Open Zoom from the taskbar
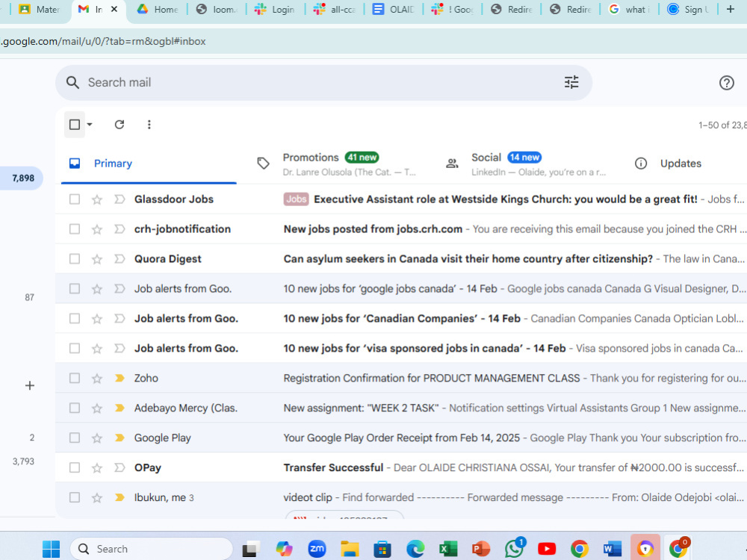The image size is (747, 560). click(317, 549)
